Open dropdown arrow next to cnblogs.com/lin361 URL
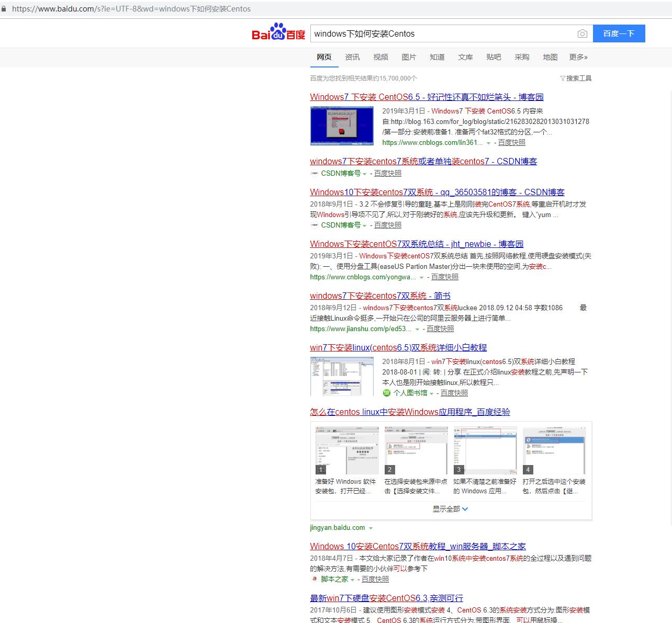 (489, 143)
